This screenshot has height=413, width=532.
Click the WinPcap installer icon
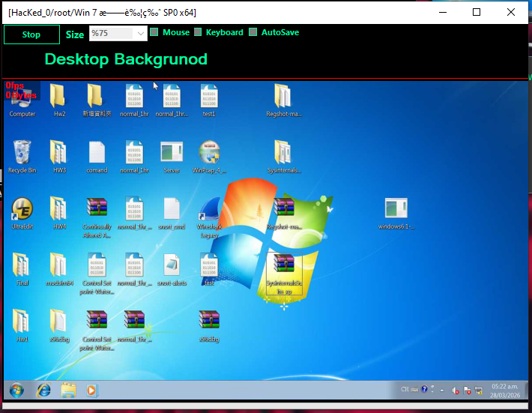point(209,154)
